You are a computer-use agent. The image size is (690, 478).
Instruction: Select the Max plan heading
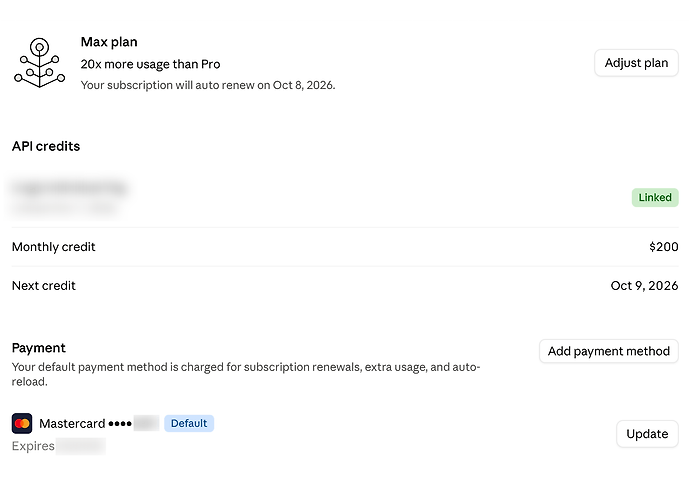pos(109,42)
